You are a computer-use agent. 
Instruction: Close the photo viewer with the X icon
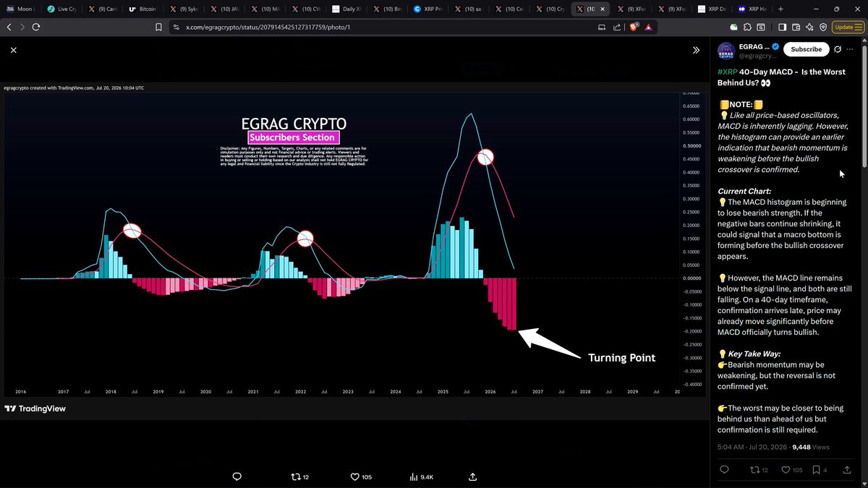(x=14, y=50)
